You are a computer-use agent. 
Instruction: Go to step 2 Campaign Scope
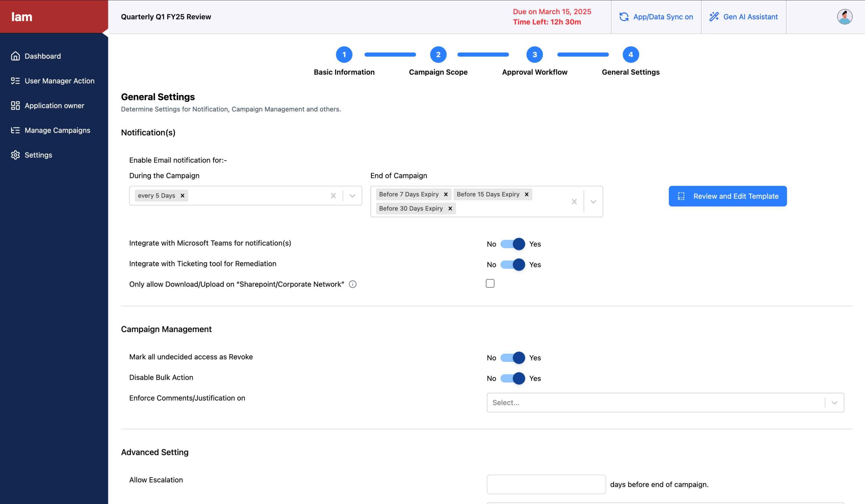pos(438,54)
